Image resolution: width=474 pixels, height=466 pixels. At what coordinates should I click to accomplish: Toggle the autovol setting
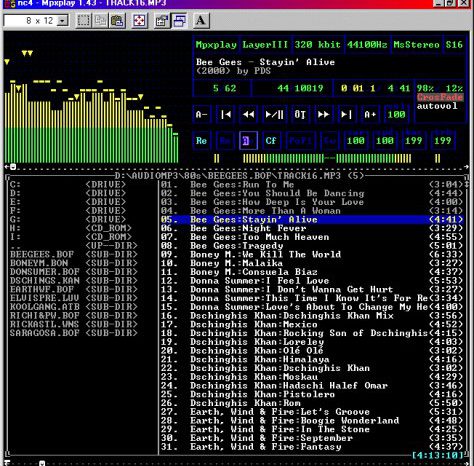coord(437,106)
